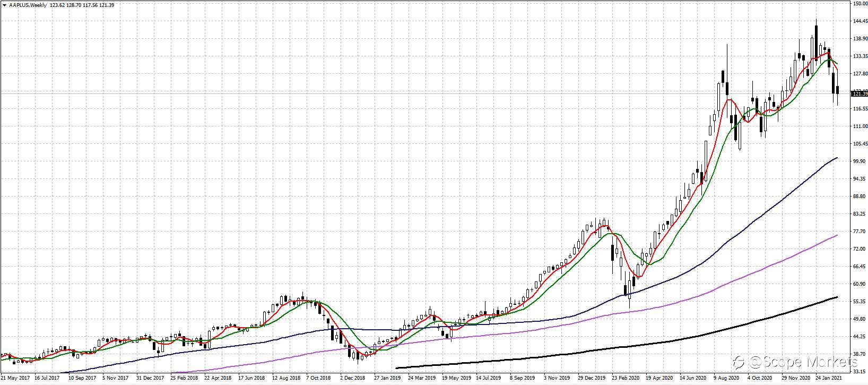
Task: Click the 94.35 price axis label
Action: pyautogui.click(x=859, y=179)
